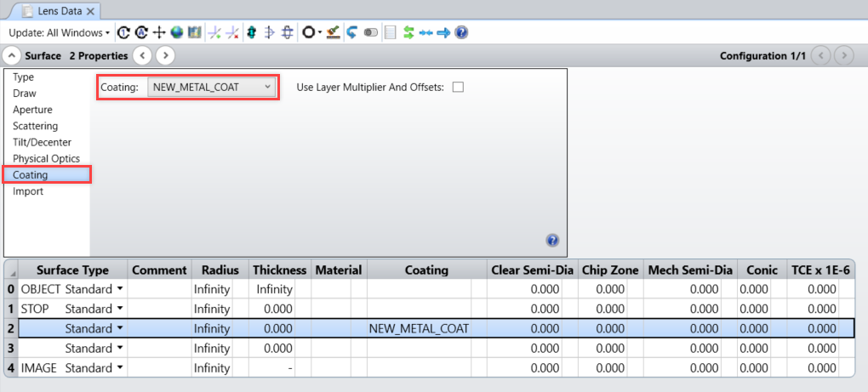Click the add fold mirror icon with green plus
This screenshot has height=392, width=868.
tap(214, 33)
